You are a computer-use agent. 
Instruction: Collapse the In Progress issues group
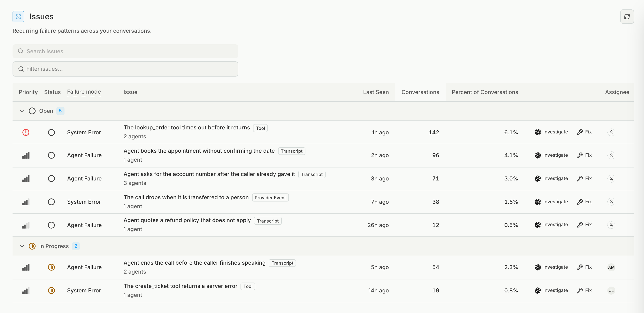point(22,246)
